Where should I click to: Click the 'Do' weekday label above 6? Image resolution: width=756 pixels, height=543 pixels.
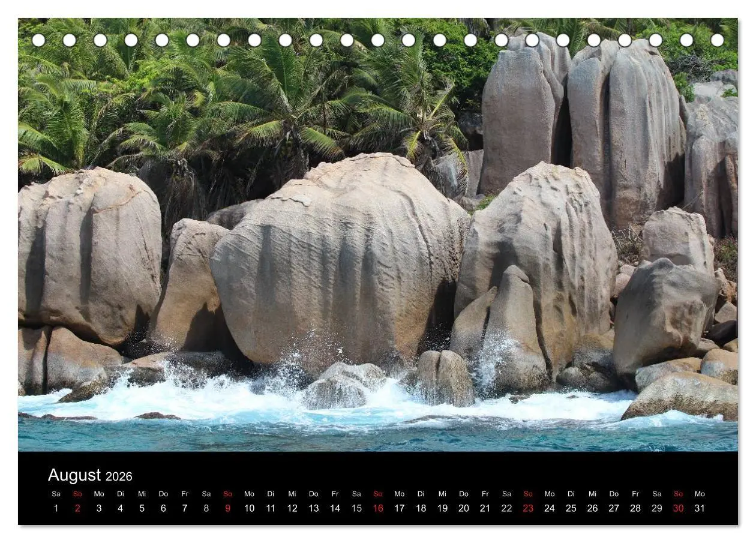tap(163, 494)
